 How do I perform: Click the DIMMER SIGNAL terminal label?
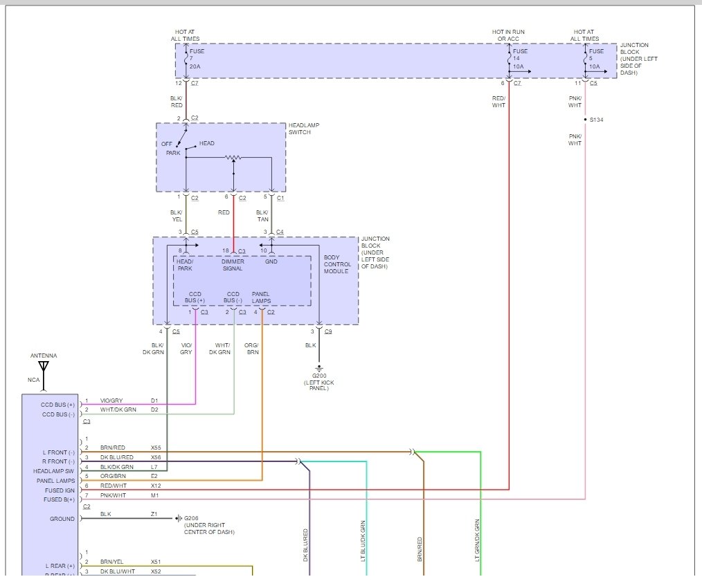coord(233,265)
